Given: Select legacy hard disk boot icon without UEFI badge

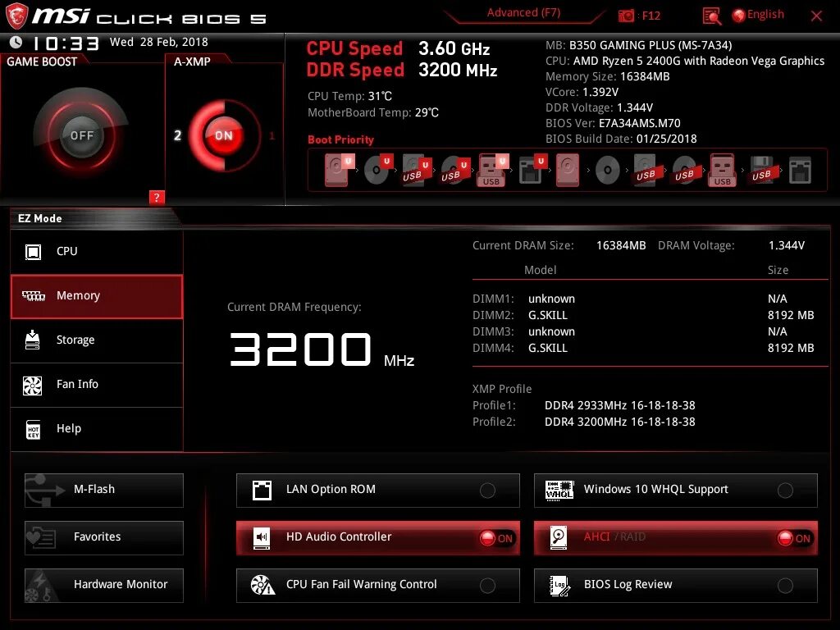Looking at the screenshot, I should (x=568, y=171).
